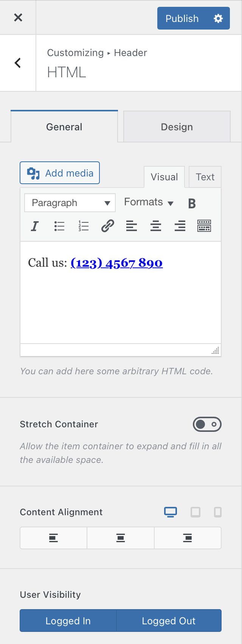
Task: Click the toolbar toggle keyboard icon
Action: [204, 226]
